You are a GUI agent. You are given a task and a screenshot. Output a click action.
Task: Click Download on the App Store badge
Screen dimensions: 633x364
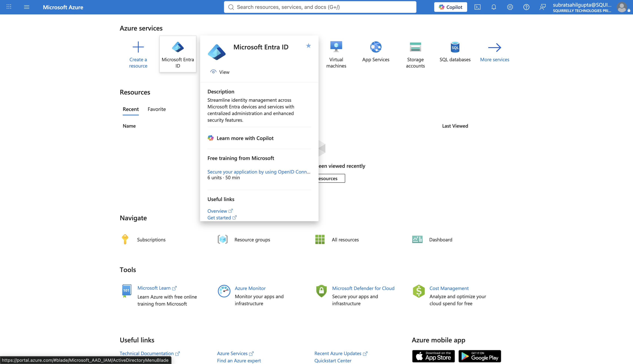[x=433, y=356]
